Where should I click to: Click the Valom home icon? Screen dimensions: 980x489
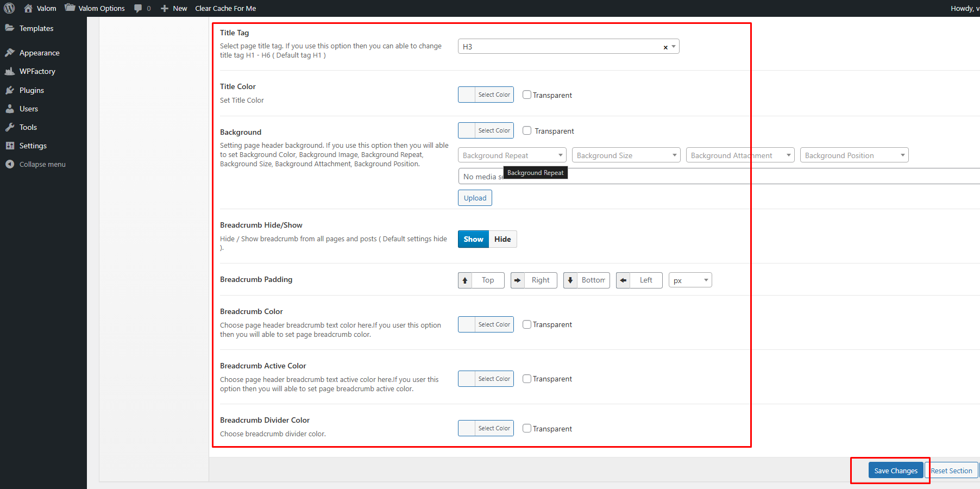(28, 8)
